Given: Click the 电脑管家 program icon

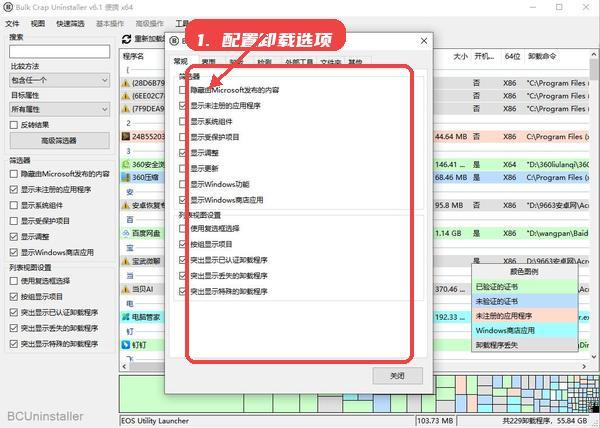Looking at the screenshot, I should click(x=126, y=317).
